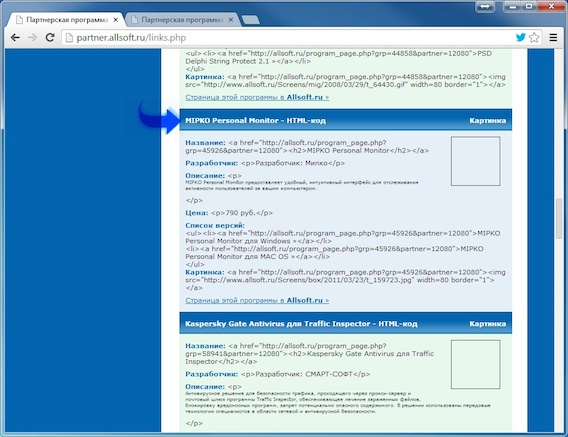Close the first Партнерская программа tab
This screenshot has height=437, width=568.
click(x=116, y=20)
